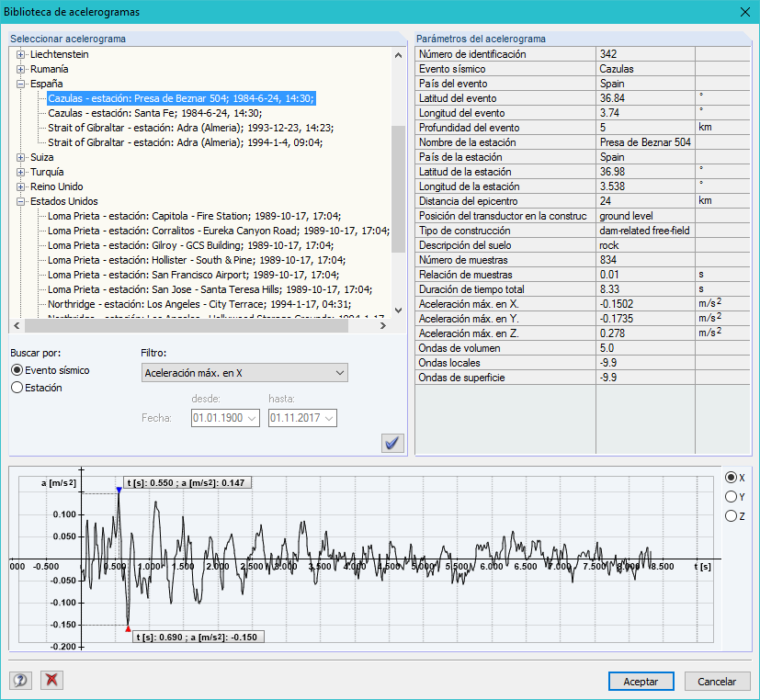Screen dimensions: 760x700
Task: Click the help question mark icon
Action: click(20, 680)
